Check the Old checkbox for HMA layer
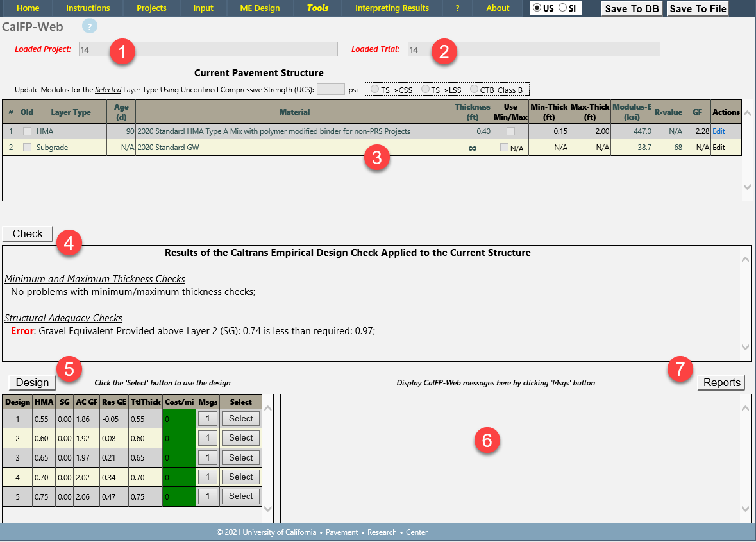This screenshot has height=542, width=756. (x=27, y=131)
